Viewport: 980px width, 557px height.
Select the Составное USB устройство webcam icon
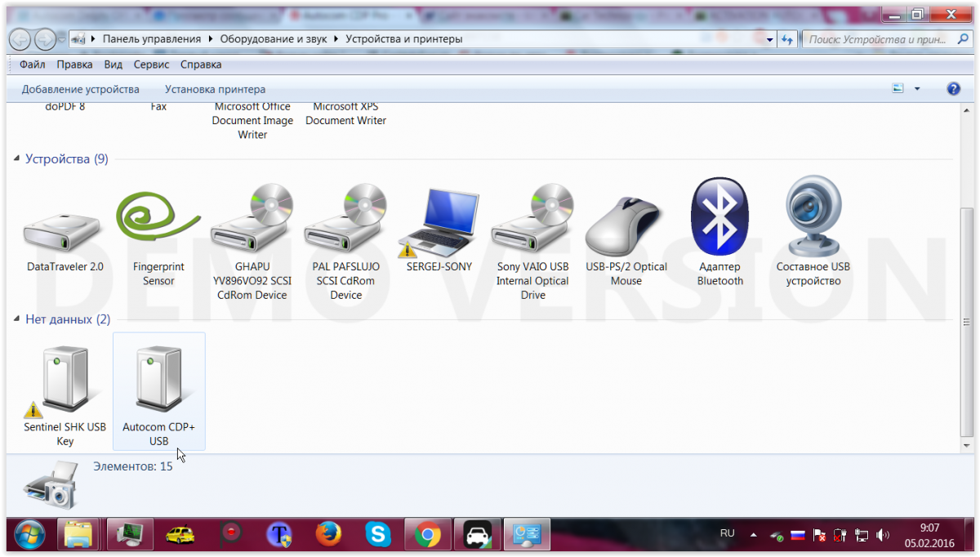click(813, 216)
